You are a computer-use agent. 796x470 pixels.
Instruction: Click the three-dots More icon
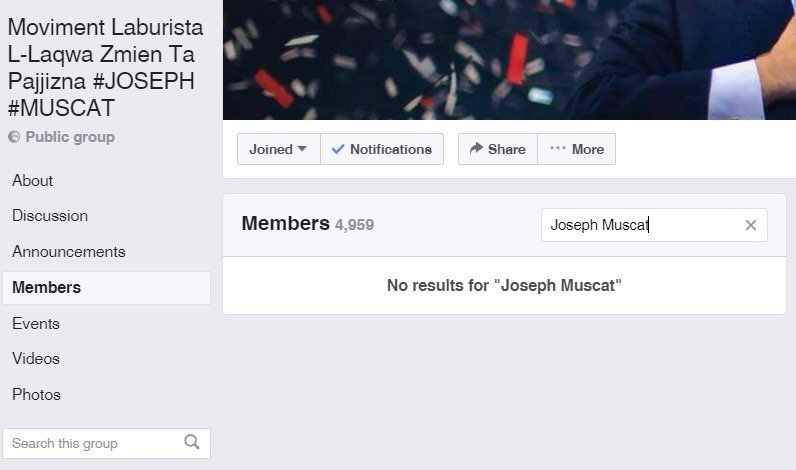[x=558, y=149]
